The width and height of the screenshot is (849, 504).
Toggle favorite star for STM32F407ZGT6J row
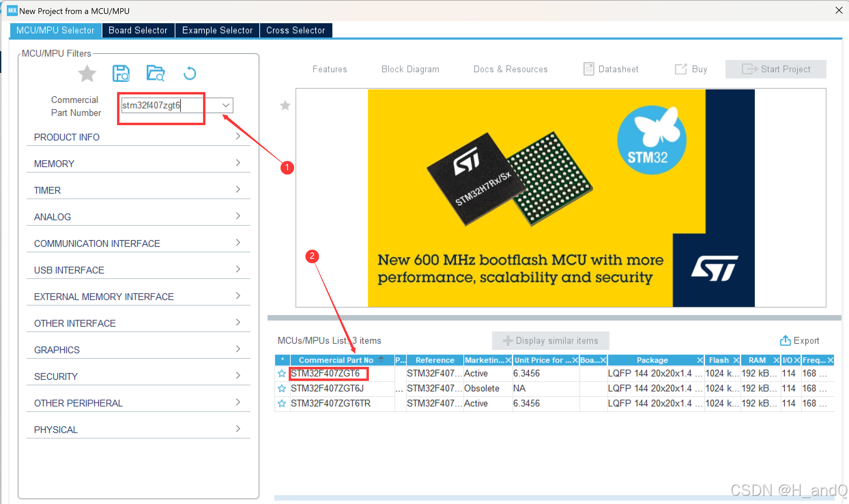coord(282,388)
